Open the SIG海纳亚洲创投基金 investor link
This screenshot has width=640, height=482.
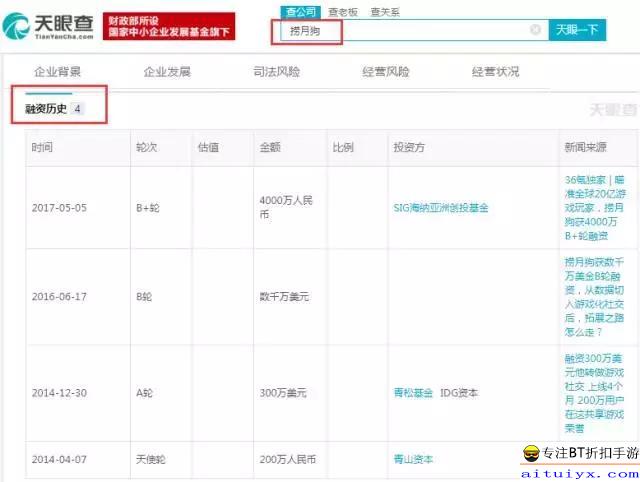click(x=441, y=208)
